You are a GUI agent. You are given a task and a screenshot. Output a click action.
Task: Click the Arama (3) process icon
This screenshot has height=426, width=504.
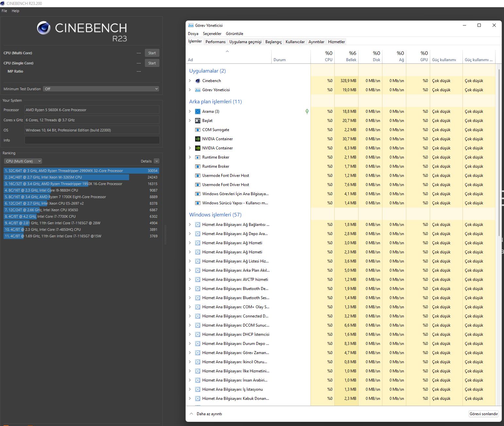coord(197,111)
